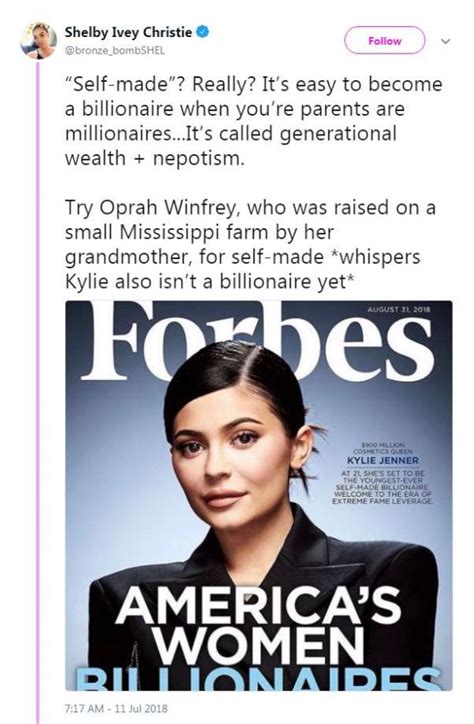474x724 pixels.
Task: Click the "$900 million cosmetics queen" cover line
Action: (x=383, y=447)
